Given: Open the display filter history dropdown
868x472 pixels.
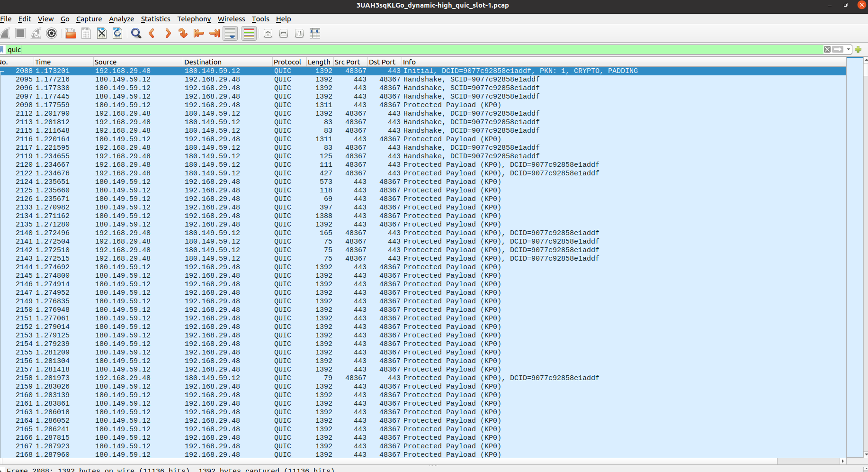Looking at the screenshot, I should [849, 50].
